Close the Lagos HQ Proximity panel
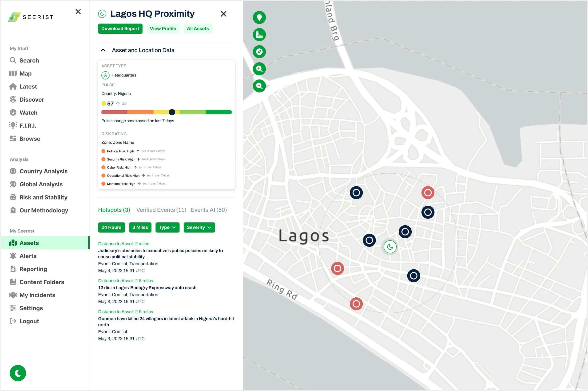 [x=223, y=14]
